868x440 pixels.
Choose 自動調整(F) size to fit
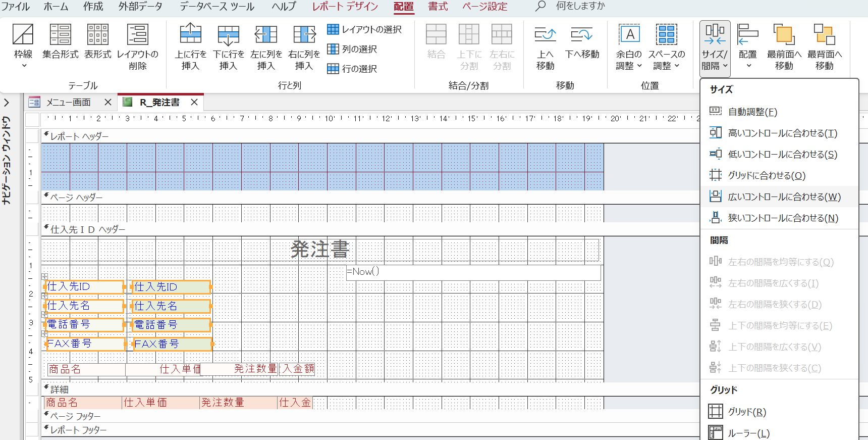pos(780,112)
